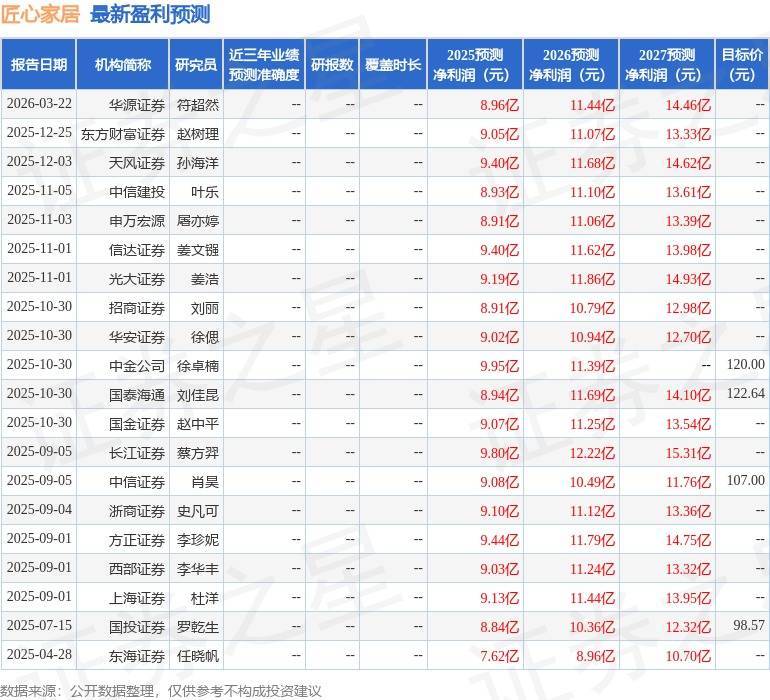Select the 目标价 column header
This screenshot has height=700, width=770.
pyautogui.click(x=742, y=65)
